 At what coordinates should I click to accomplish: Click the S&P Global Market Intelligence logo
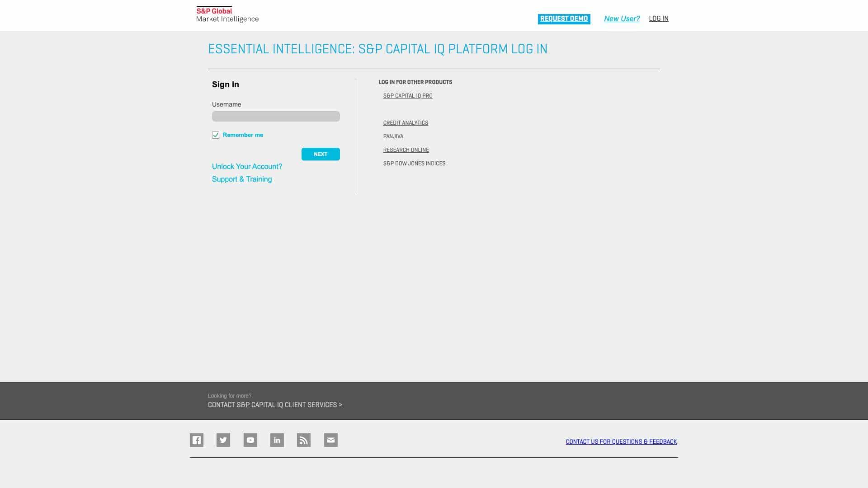pyautogui.click(x=227, y=14)
